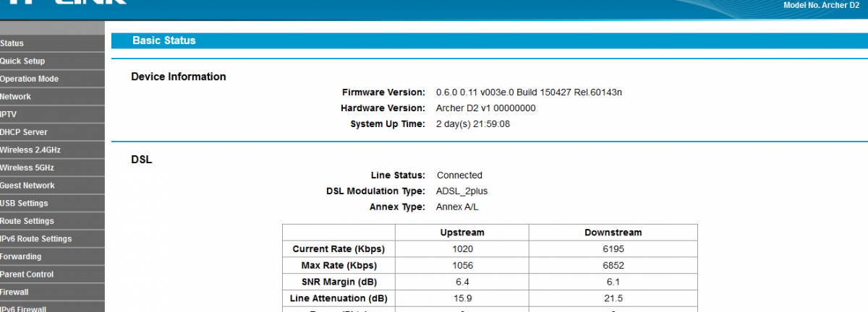Select hardware version Archer D2 v1 value
Image resolution: width=868 pixels, height=312 pixels.
pyautogui.click(x=486, y=108)
